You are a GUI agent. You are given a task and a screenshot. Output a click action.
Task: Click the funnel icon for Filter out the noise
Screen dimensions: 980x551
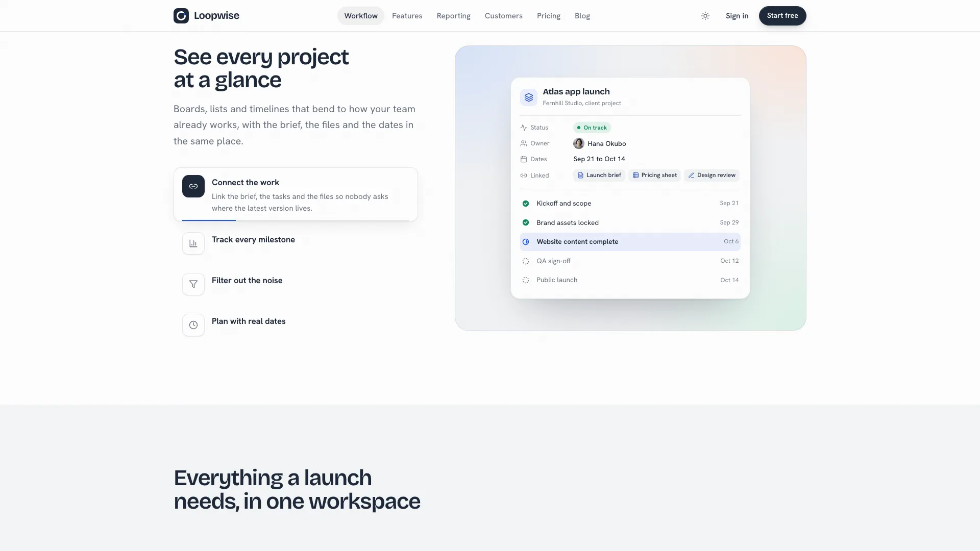(193, 284)
